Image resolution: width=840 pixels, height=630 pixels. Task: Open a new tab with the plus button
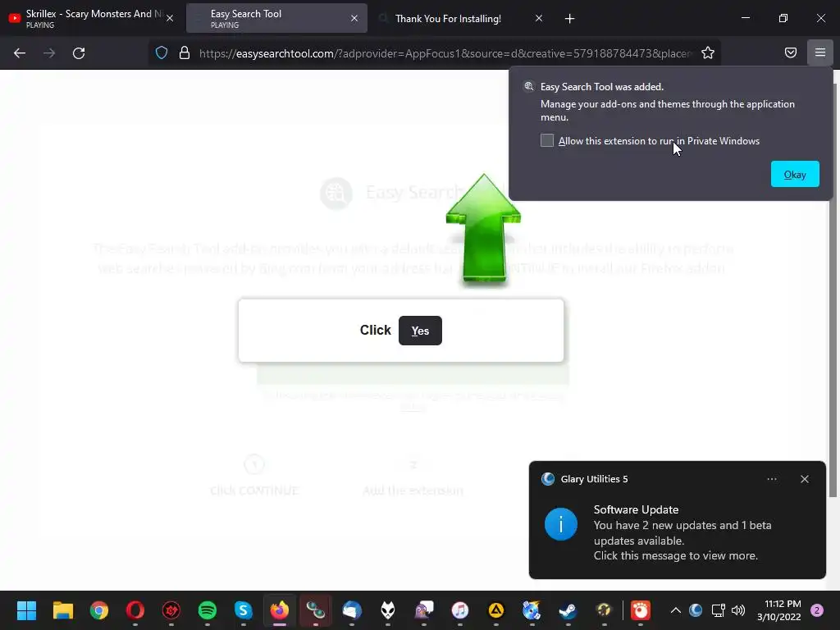tap(569, 19)
